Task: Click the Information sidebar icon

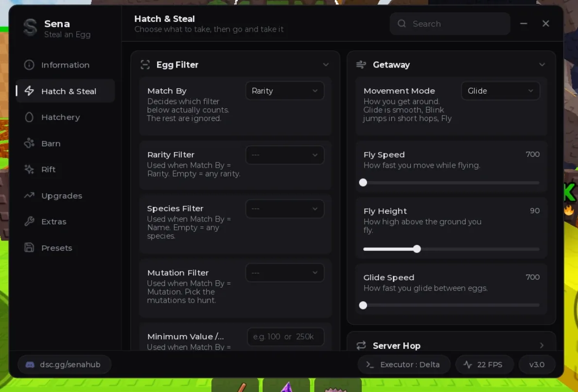Action: pyautogui.click(x=29, y=65)
